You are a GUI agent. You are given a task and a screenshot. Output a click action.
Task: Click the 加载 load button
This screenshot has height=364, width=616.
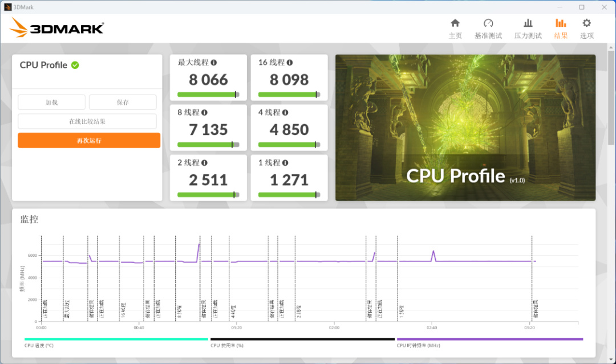click(x=51, y=103)
